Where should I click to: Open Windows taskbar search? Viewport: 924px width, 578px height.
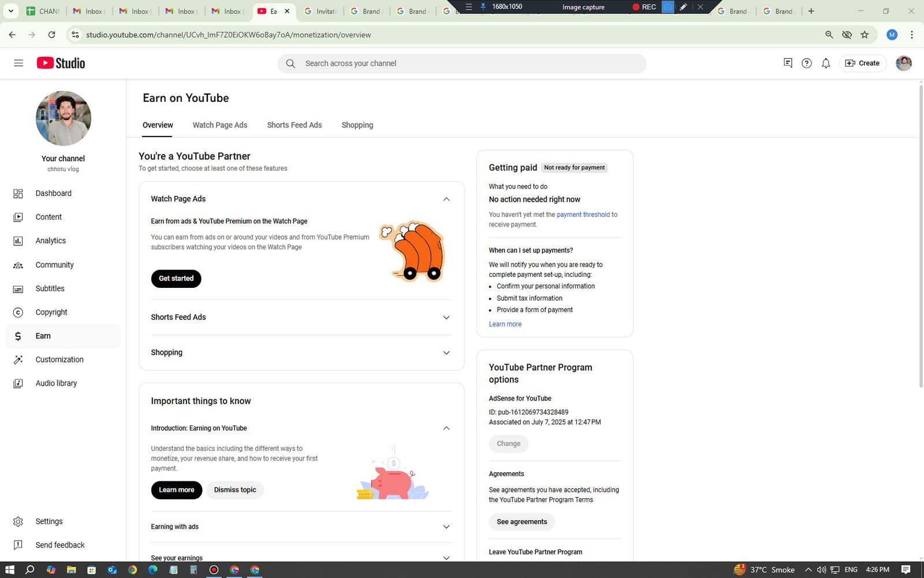tap(30, 570)
